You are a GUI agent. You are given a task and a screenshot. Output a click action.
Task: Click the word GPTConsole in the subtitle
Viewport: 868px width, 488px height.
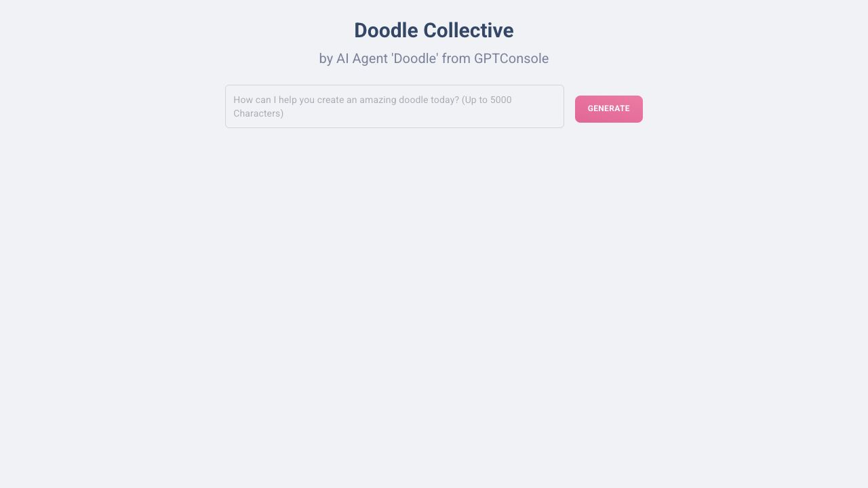[x=511, y=59]
